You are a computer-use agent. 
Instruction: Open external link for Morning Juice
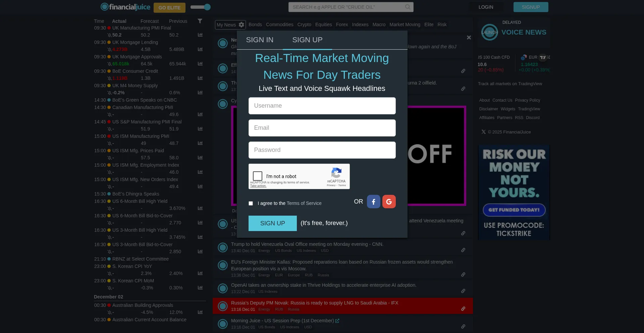point(337,321)
